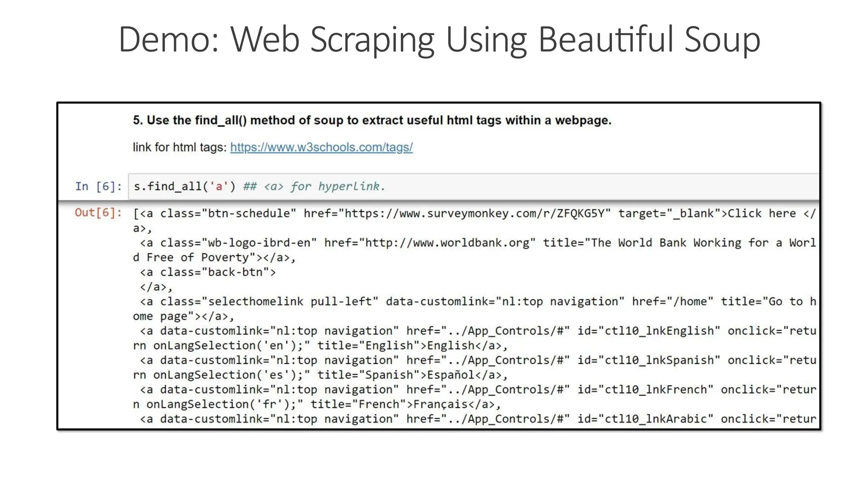Select the In [6] input prompt
Image resolution: width=868 pixels, height=488 pixels.
pyautogui.click(x=98, y=186)
